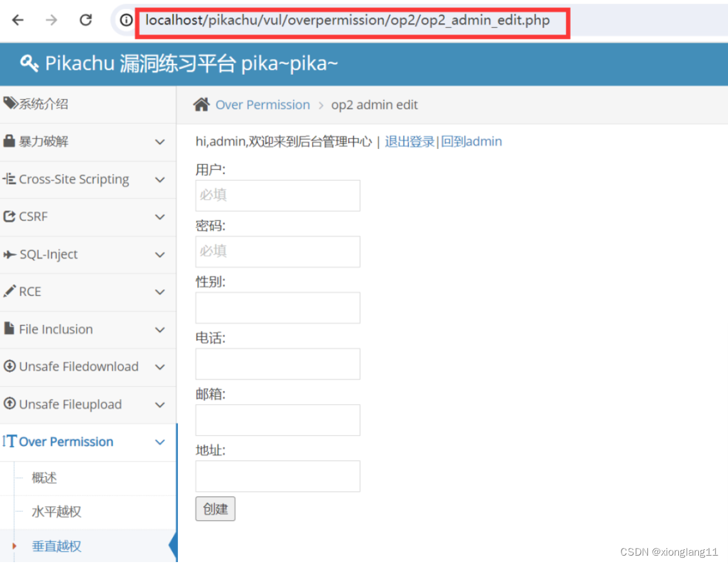Open the Unsafe Filedownload menu item
Viewport: 728px width, 564px height.
point(79,367)
